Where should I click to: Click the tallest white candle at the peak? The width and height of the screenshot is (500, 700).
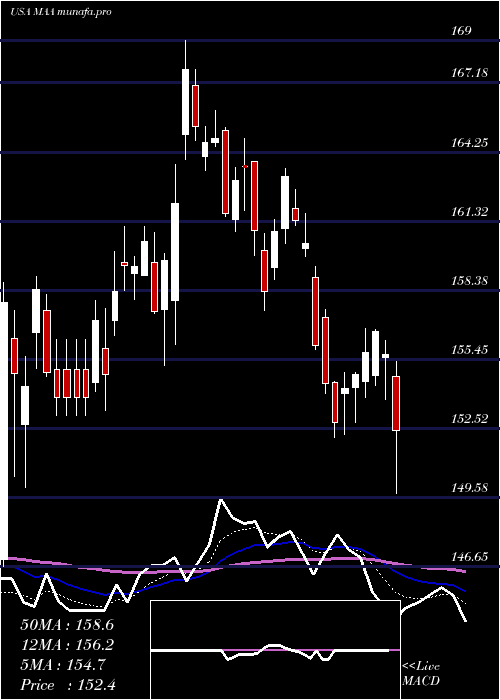[185, 100]
